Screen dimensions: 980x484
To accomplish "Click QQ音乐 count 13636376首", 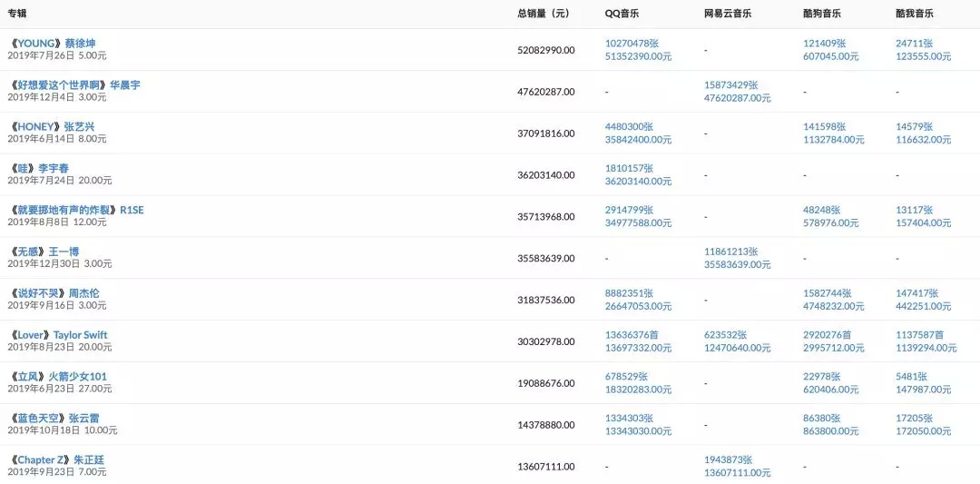I will [632, 335].
